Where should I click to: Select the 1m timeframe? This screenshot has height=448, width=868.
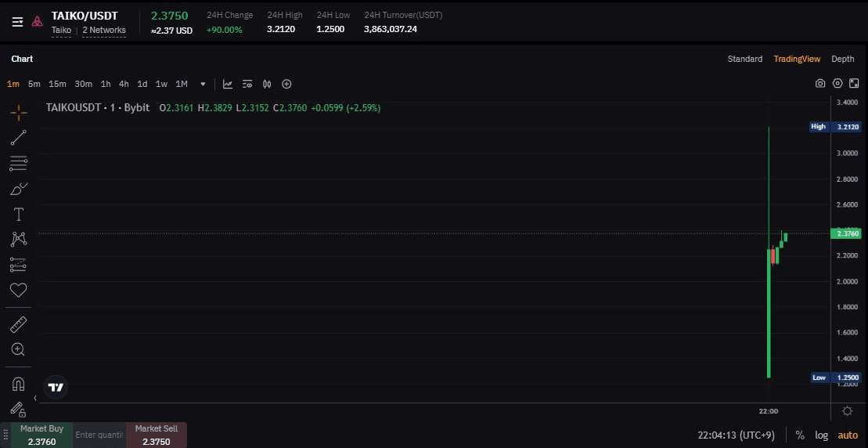[13, 84]
